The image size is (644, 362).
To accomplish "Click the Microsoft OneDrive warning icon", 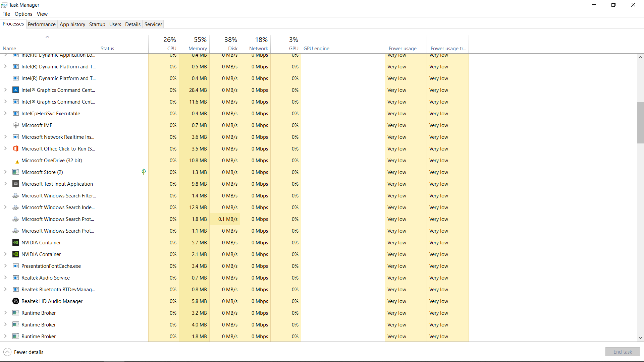I will [17, 161].
